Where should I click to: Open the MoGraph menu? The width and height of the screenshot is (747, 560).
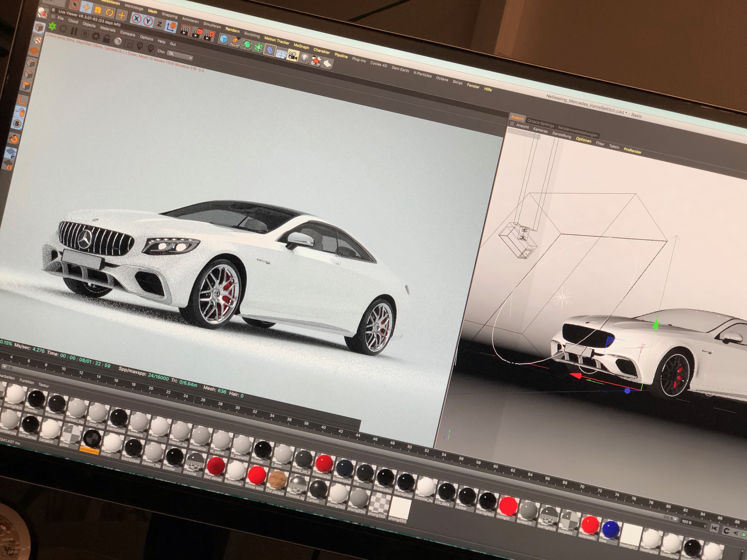pos(301,46)
